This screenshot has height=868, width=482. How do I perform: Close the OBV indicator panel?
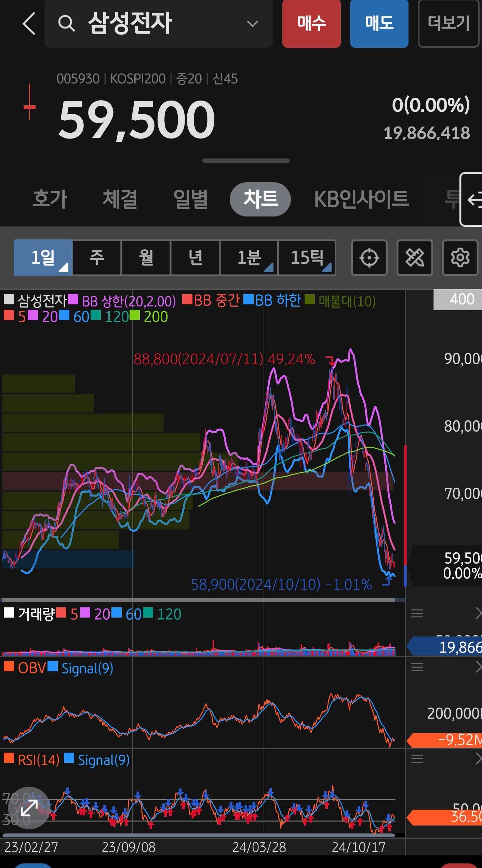tap(478, 667)
